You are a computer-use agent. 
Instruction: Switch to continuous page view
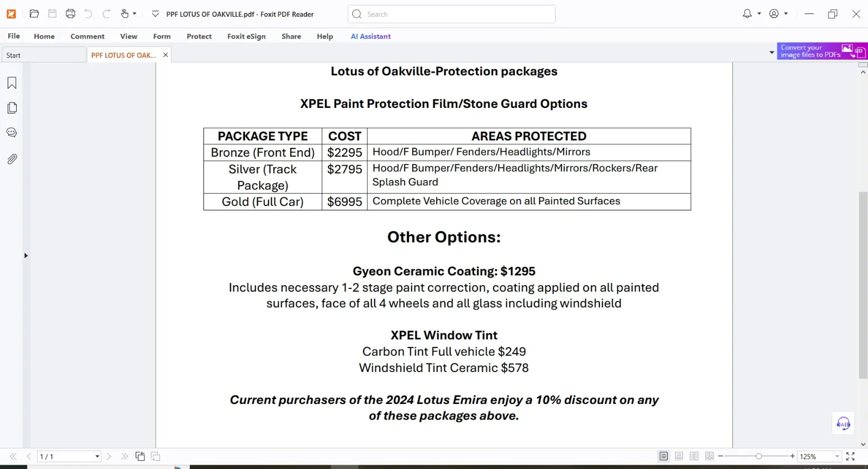(679, 457)
